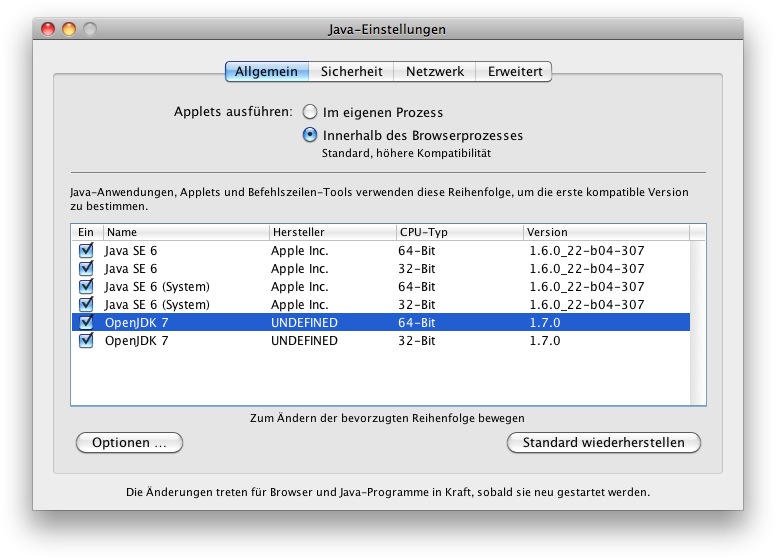The width and height of the screenshot is (776, 558).
Task: Close the Java-Einstellungen window
Action: point(48,29)
